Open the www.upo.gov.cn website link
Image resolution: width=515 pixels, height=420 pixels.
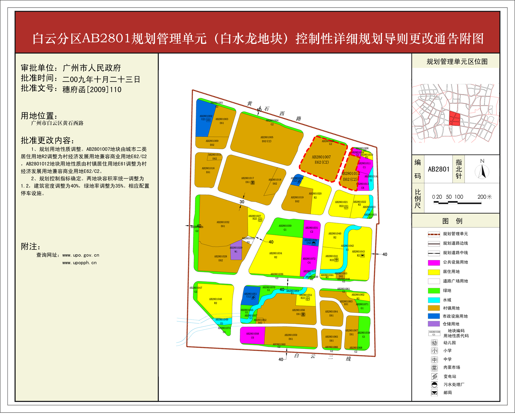pos(81,255)
